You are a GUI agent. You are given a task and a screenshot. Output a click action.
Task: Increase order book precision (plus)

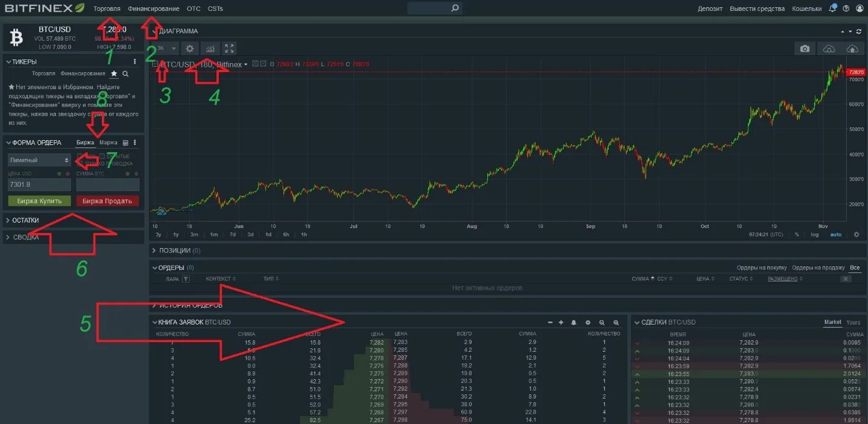pos(561,323)
